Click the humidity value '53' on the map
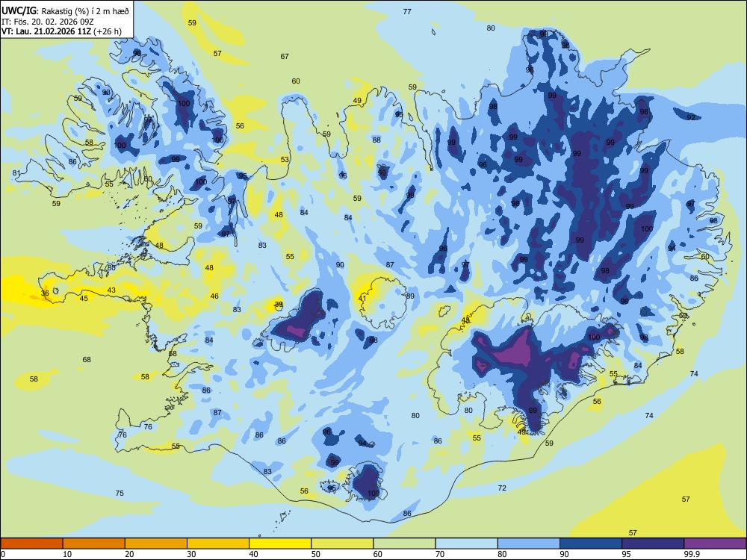747x560 pixels. pos(285,160)
